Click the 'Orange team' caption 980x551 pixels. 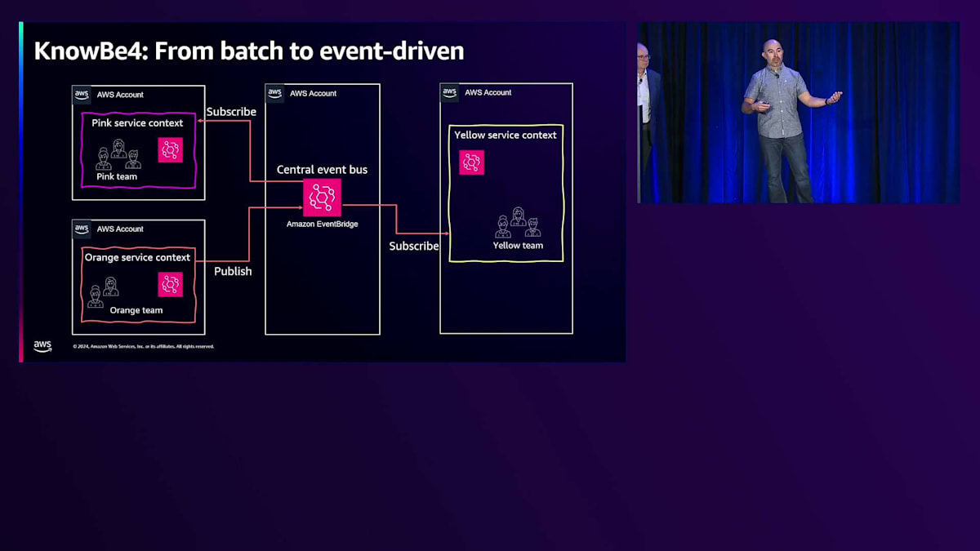point(136,310)
